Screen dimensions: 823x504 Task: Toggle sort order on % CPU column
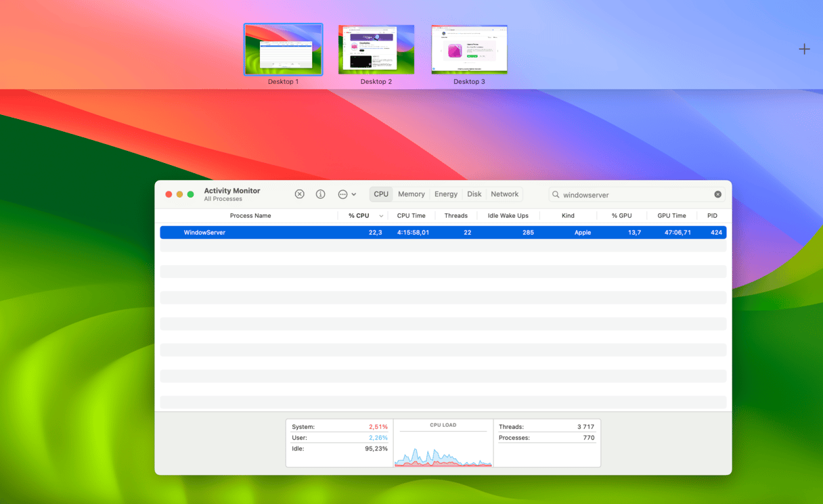(359, 216)
